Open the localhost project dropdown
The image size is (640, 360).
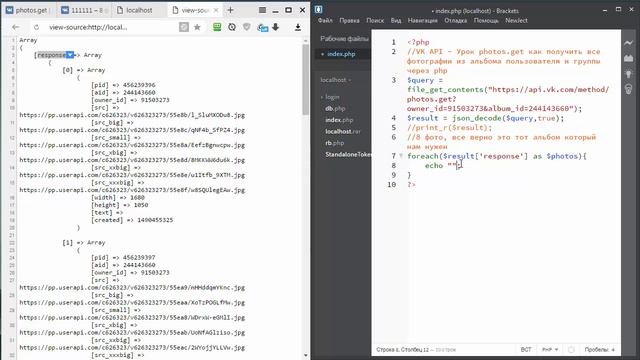[x=336, y=80]
